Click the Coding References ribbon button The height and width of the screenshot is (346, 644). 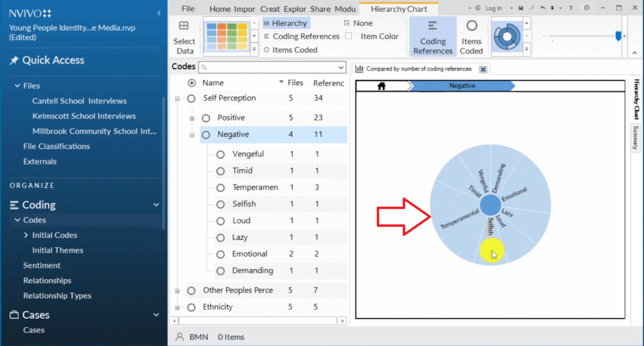[432, 36]
